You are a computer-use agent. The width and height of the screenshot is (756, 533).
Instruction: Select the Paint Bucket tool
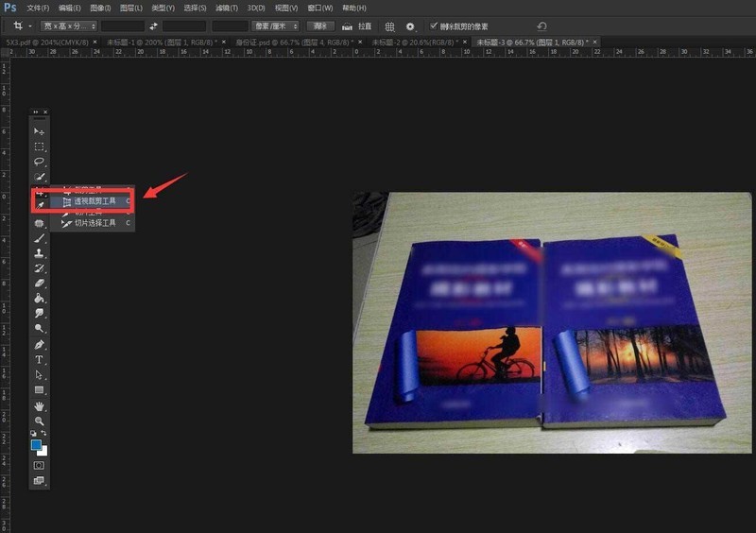click(39, 298)
